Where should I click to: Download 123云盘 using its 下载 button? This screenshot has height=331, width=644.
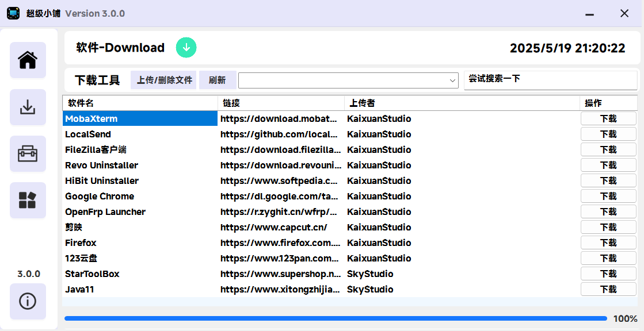coord(608,259)
